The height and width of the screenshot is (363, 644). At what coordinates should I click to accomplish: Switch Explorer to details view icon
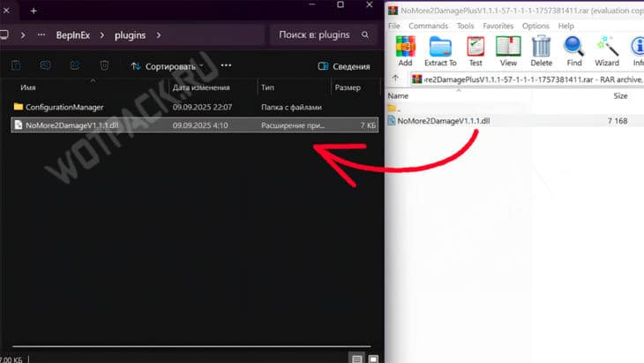click(356, 359)
